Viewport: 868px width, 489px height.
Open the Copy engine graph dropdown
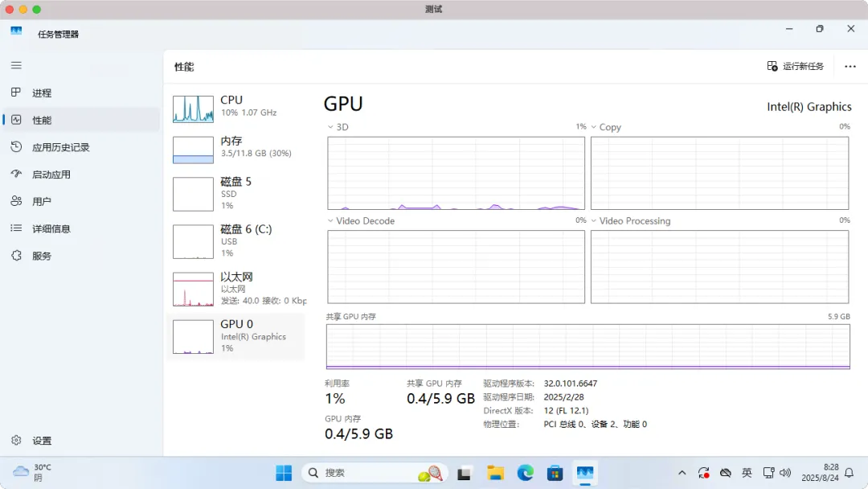(x=593, y=127)
